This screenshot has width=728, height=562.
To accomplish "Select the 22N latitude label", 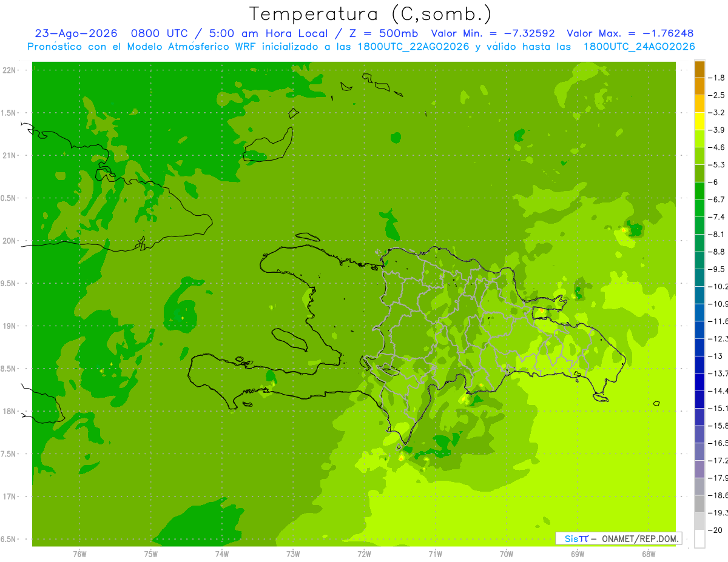I will click(x=10, y=70).
